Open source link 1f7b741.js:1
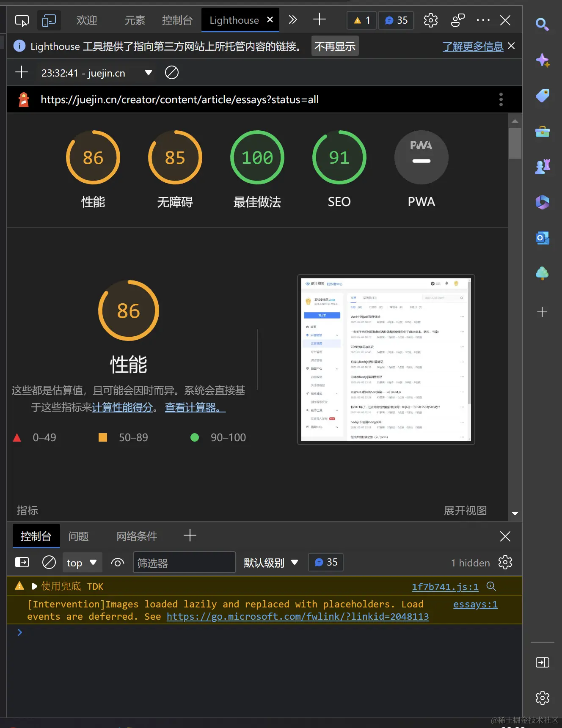 pyautogui.click(x=445, y=587)
